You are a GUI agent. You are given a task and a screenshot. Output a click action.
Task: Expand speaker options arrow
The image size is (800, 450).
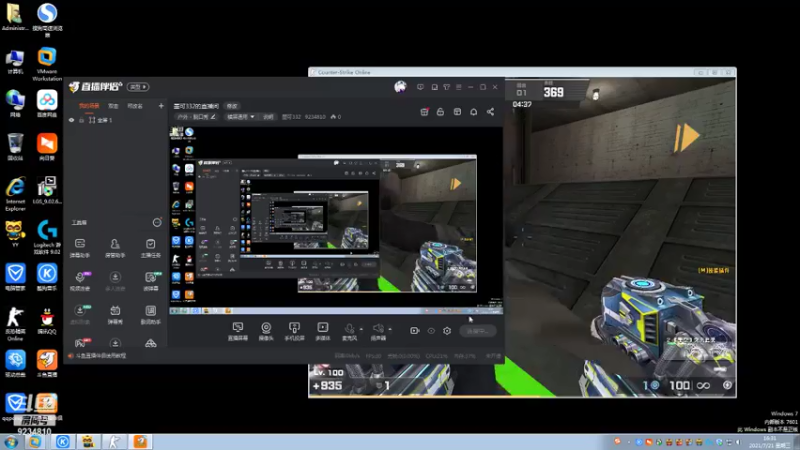coord(390,329)
